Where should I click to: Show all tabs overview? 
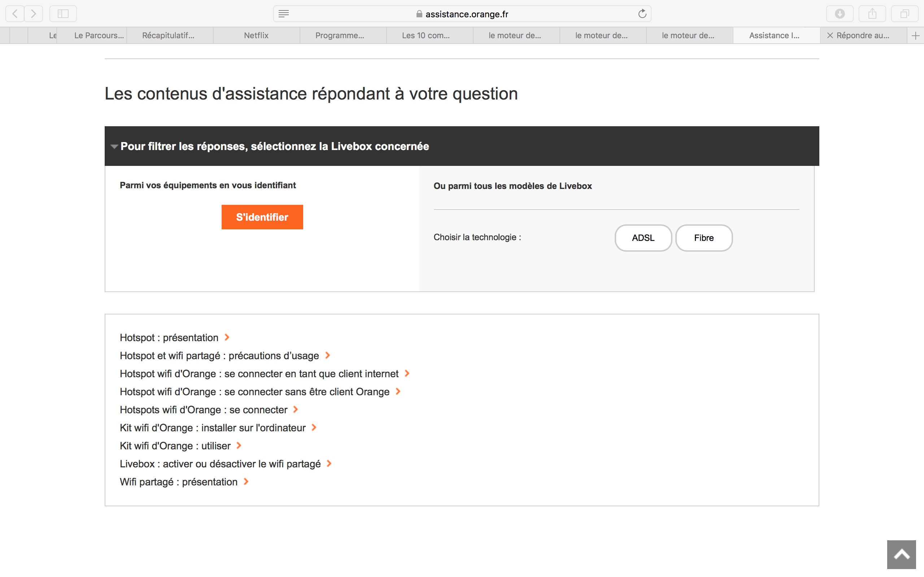coord(905,14)
